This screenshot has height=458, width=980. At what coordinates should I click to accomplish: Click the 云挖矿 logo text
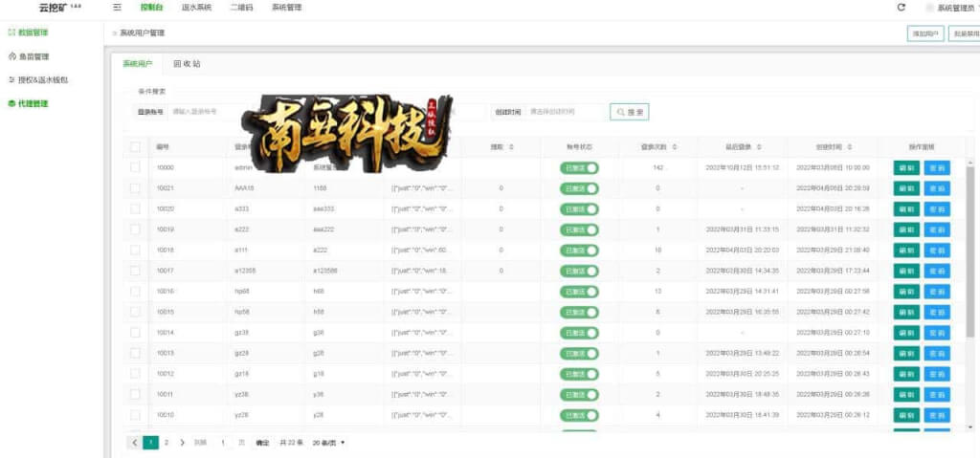coord(52,8)
